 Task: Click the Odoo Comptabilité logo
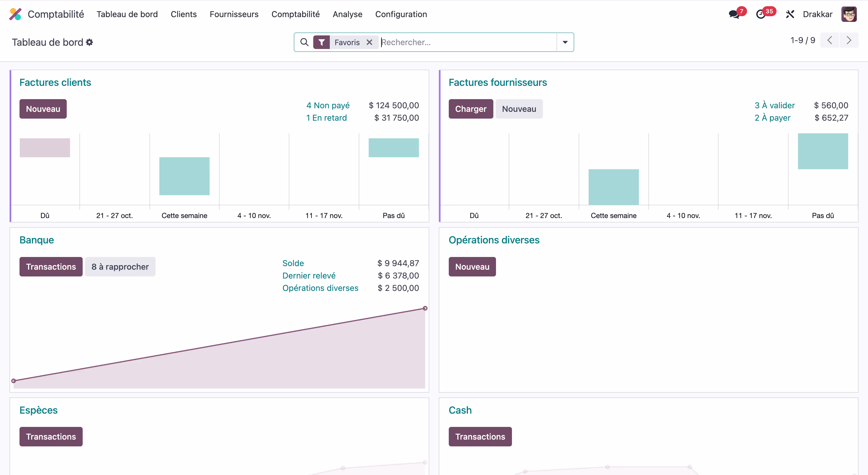[15, 14]
